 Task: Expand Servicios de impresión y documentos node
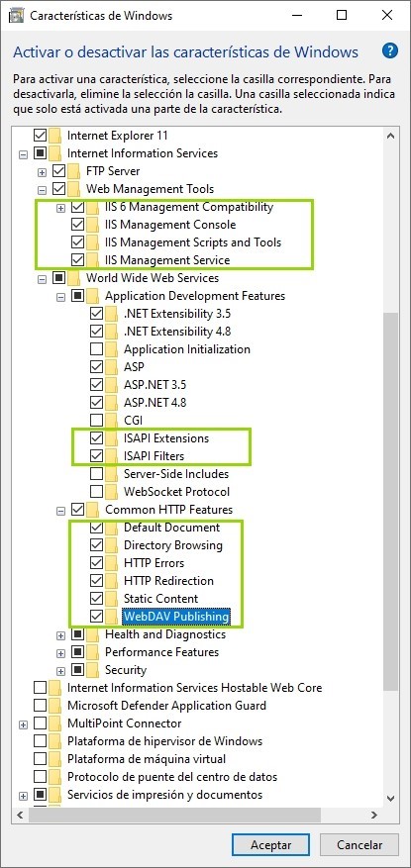pos(23,795)
